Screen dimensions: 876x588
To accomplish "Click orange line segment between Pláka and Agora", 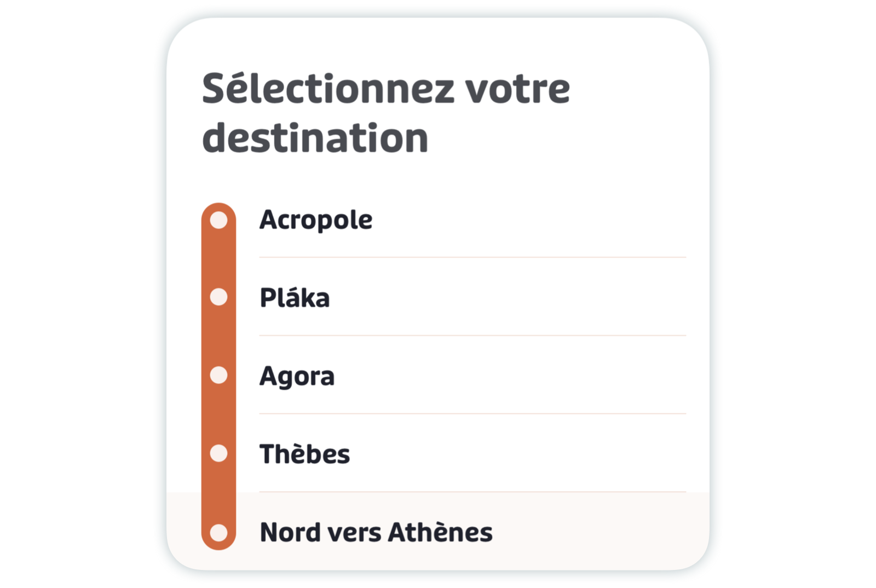I will [x=219, y=336].
